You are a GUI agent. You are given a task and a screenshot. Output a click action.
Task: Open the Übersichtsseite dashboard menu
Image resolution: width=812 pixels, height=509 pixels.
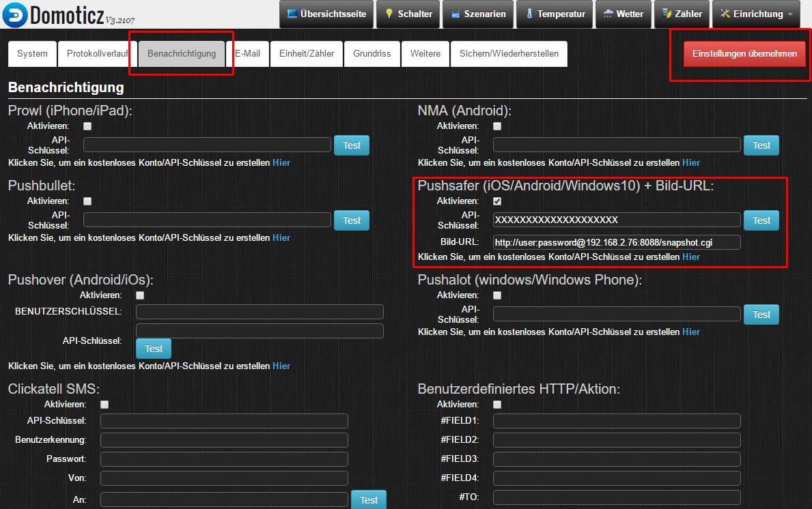[x=326, y=14]
